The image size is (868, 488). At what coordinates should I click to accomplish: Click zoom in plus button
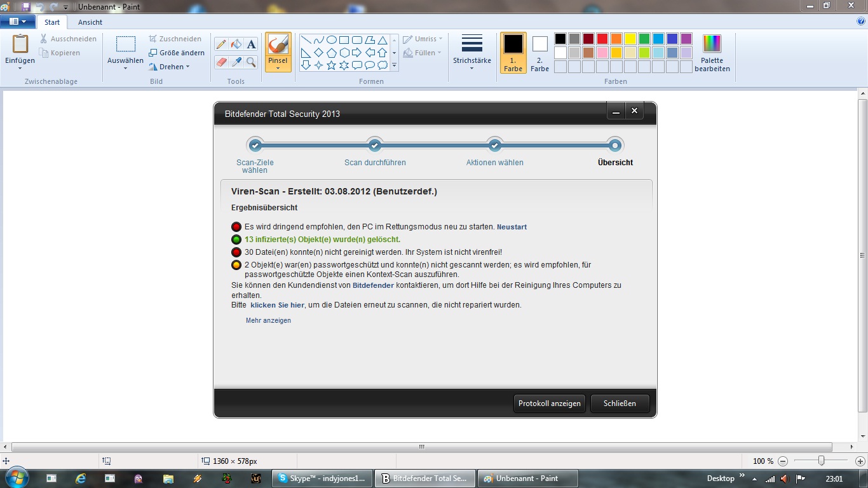[x=860, y=461]
